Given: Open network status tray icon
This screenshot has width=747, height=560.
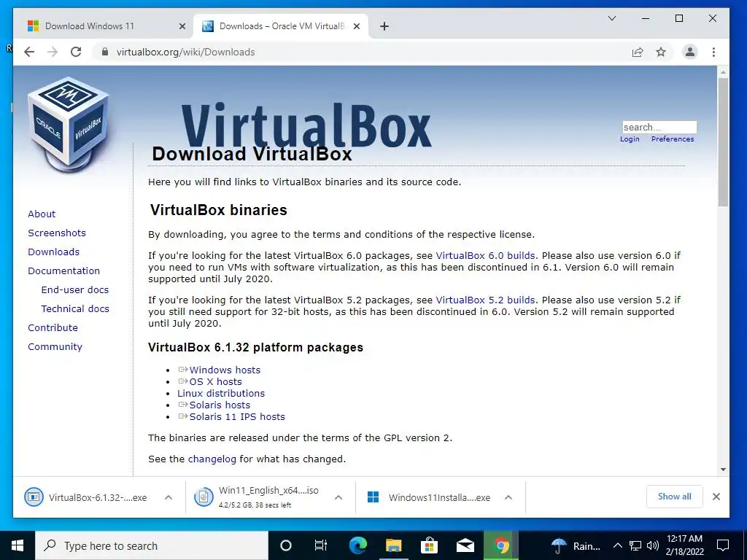Looking at the screenshot, I should pyautogui.click(x=635, y=545).
